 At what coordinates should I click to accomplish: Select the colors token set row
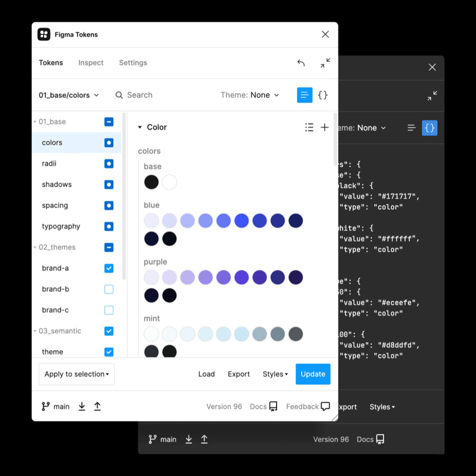pyautogui.click(x=77, y=143)
